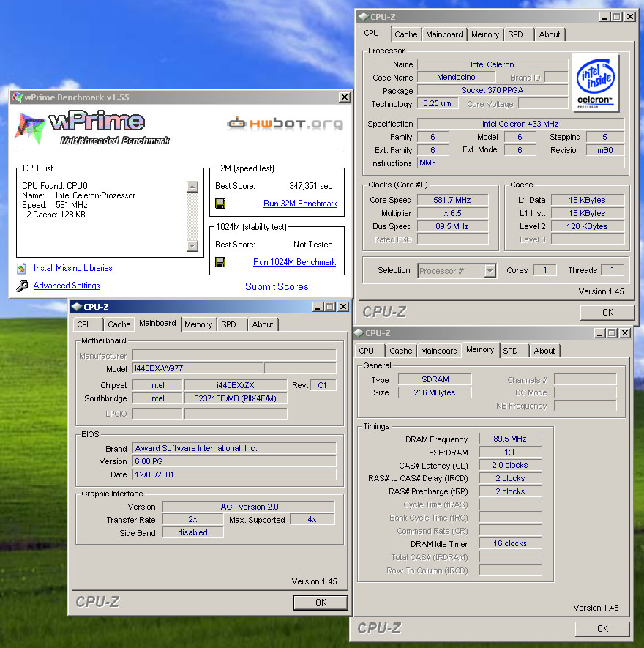
Task: Click the CPU List scroll up arrow
Action: [x=192, y=187]
